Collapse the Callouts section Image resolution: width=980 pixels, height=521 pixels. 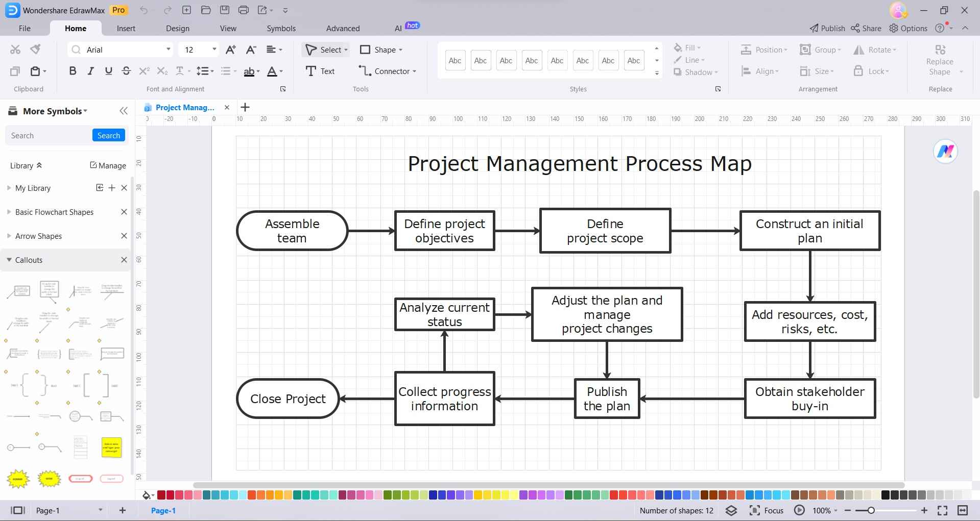coord(9,260)
